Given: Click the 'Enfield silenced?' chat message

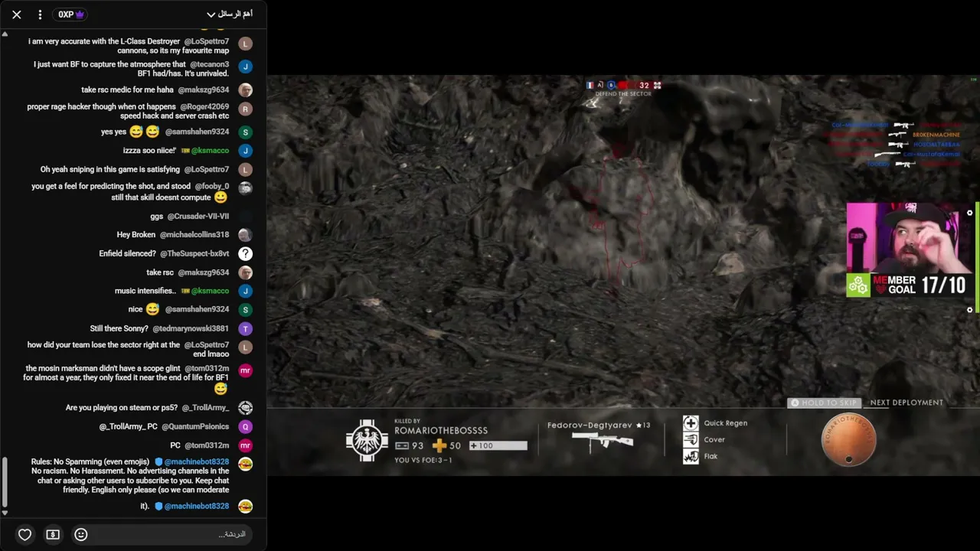Looking at the screenshot, I should 128,253.
